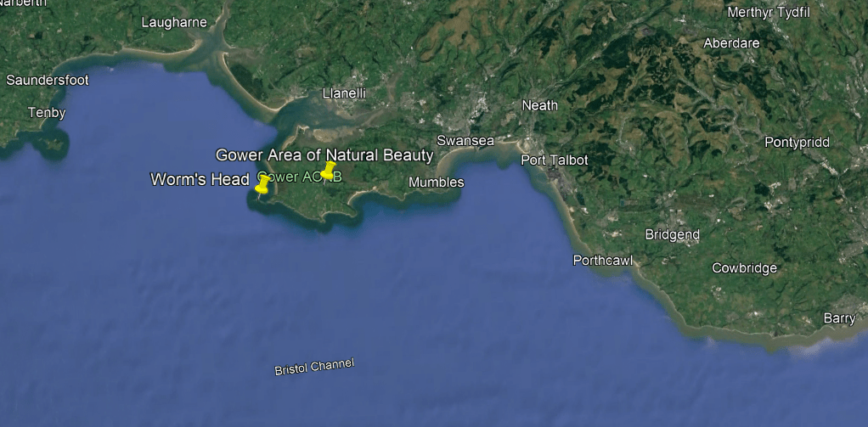
Task: Click the Neath town label
Action: 539,105
